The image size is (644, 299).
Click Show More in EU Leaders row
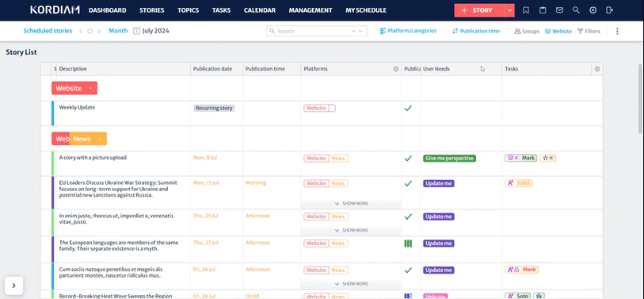point(352,204)
